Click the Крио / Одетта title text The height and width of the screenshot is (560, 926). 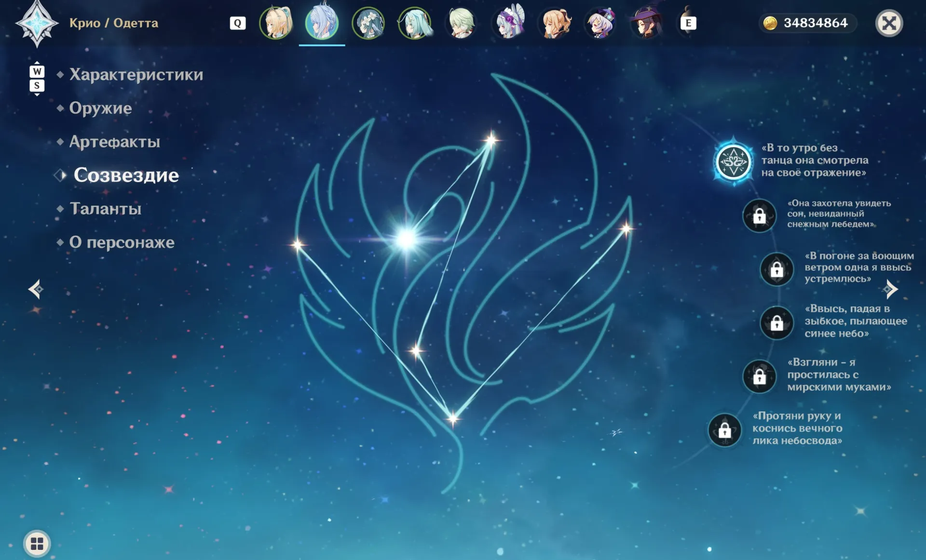pos(114,23)
